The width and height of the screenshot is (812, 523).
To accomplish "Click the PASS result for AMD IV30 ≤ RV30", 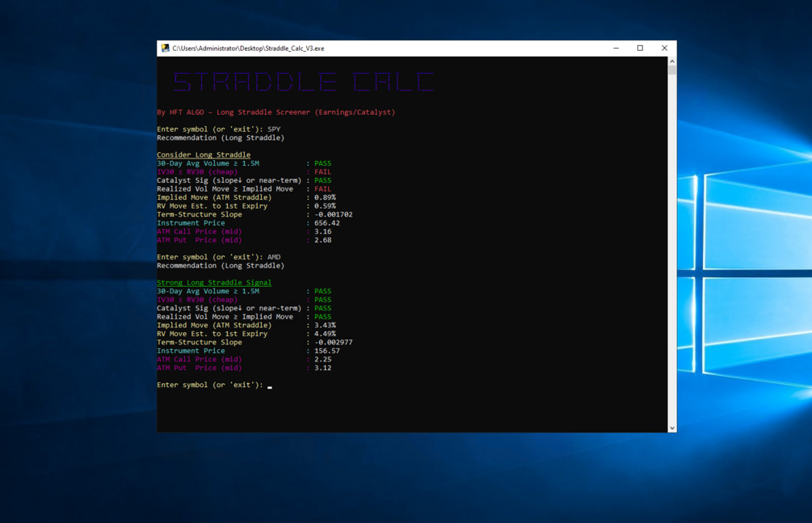I will pyautogui.click(x=322, y=300).
